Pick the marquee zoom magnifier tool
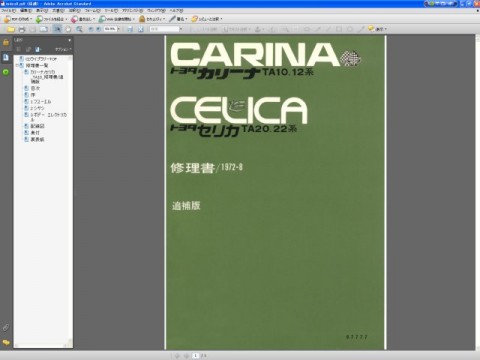 [x=79, y=29]
